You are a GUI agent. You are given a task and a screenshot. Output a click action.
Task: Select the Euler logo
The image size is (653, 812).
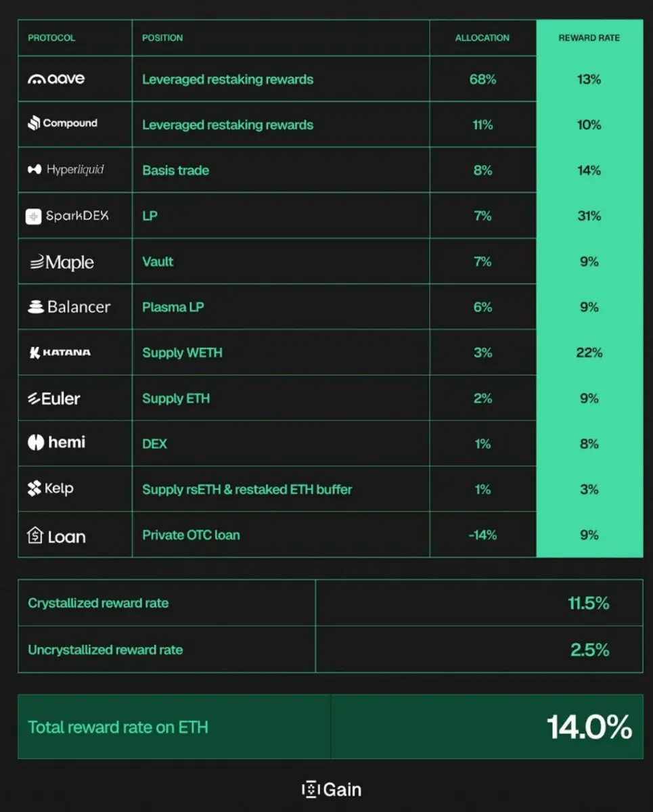pos(53,399)
